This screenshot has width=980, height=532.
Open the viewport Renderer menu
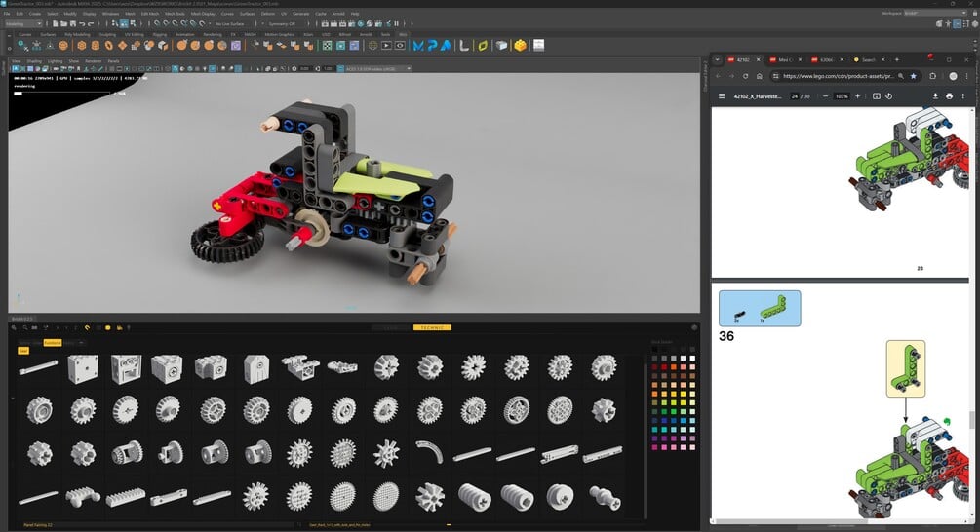pos(94,61)
